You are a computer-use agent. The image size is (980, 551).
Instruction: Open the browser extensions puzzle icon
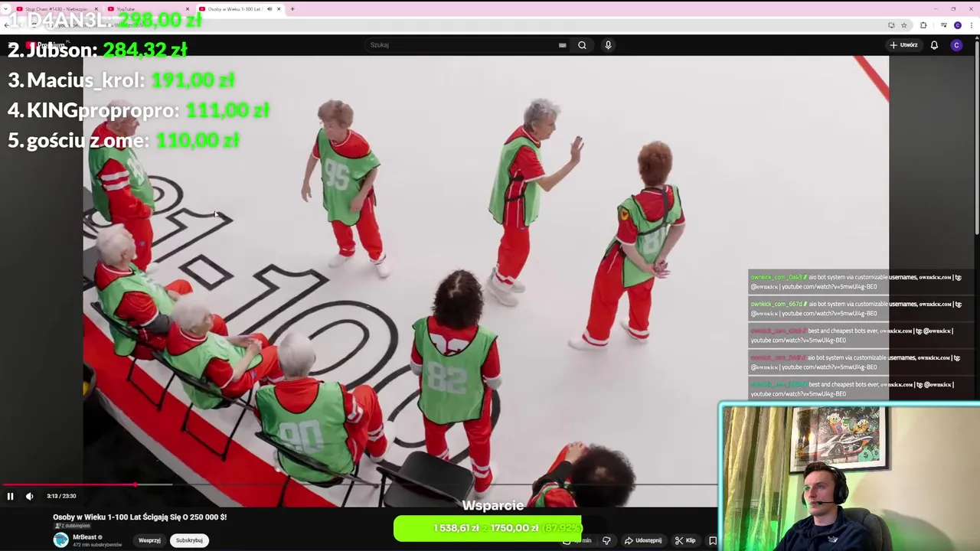[x=923, y=25]
